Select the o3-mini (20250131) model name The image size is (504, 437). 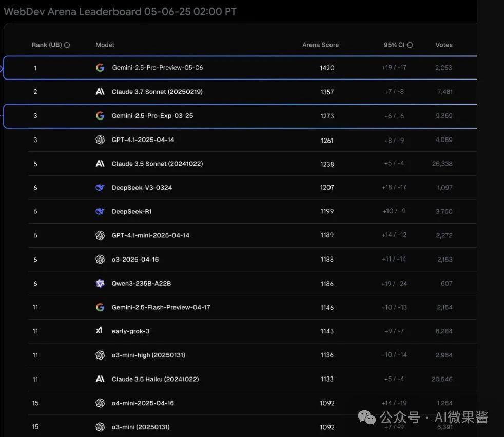pyautogui.click(x=141, y=427)
